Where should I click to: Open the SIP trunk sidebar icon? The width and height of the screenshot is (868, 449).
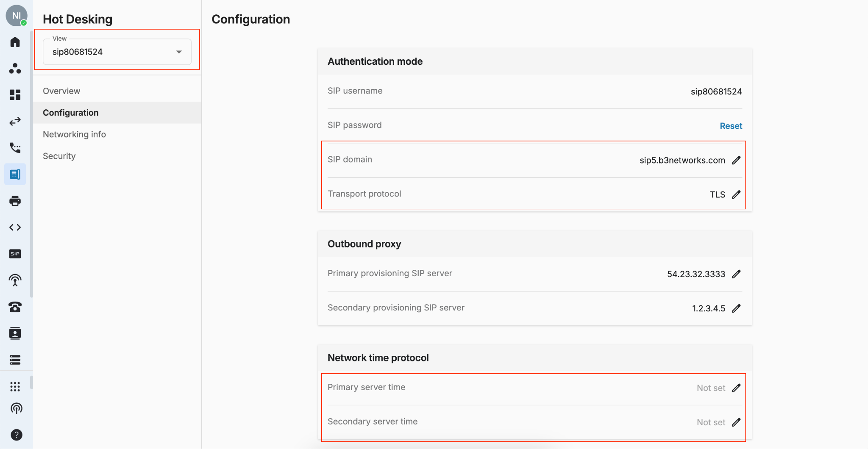[x=15, y=254]
